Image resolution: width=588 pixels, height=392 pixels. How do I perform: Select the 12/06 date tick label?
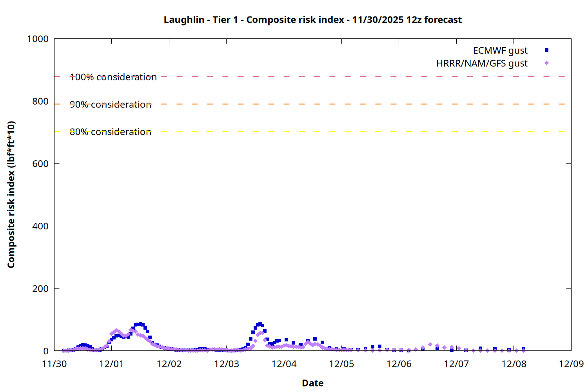399,364
